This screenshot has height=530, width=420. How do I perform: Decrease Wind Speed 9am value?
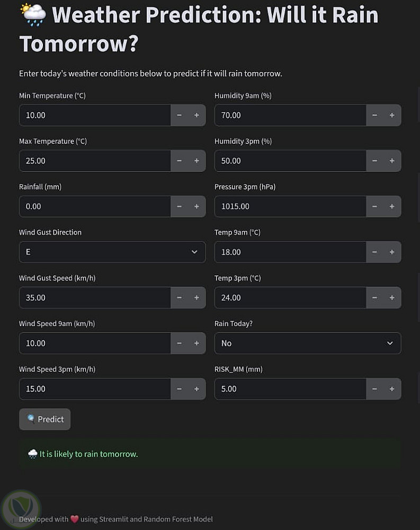[x=180, y=343]
